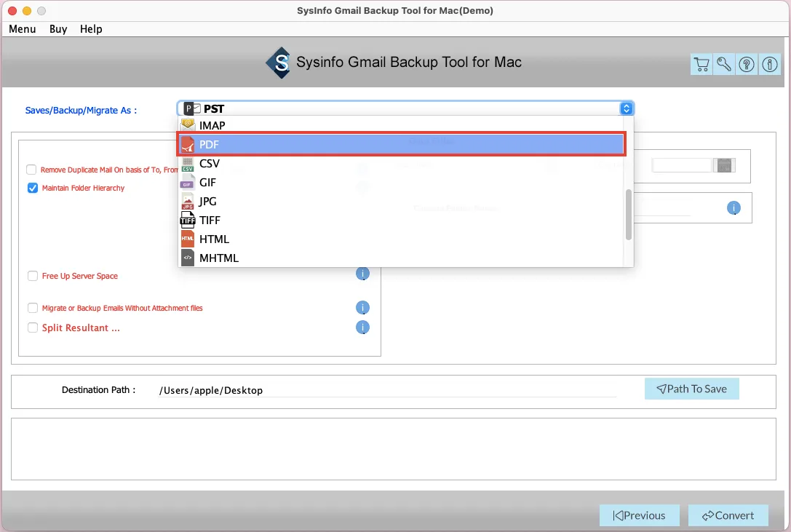The image size is (791, 532).
Task: Open the calendar date picker icon
Action: [x=724, y=165]
